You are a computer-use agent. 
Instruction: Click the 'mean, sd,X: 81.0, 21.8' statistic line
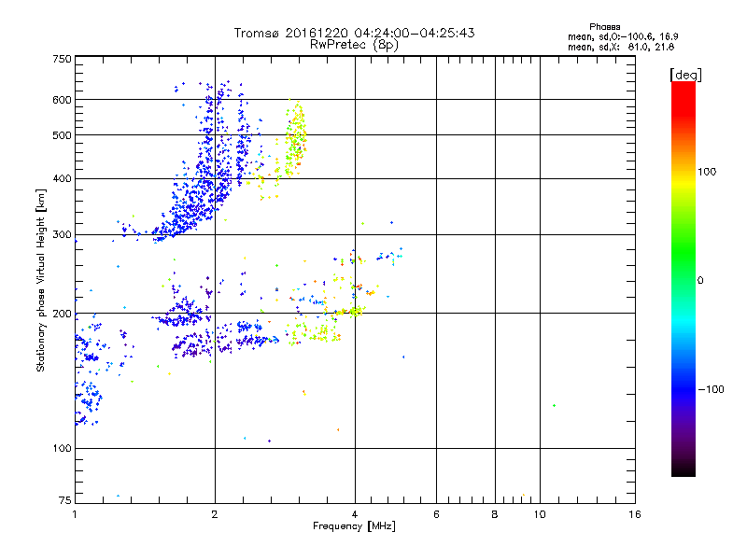point(621,47)
